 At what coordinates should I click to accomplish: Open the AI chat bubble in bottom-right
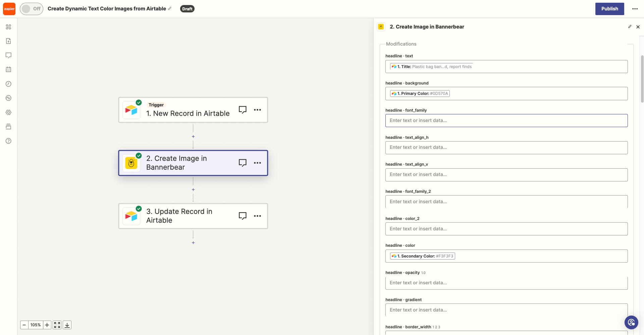pyautogui.click(x=631, y=322)
